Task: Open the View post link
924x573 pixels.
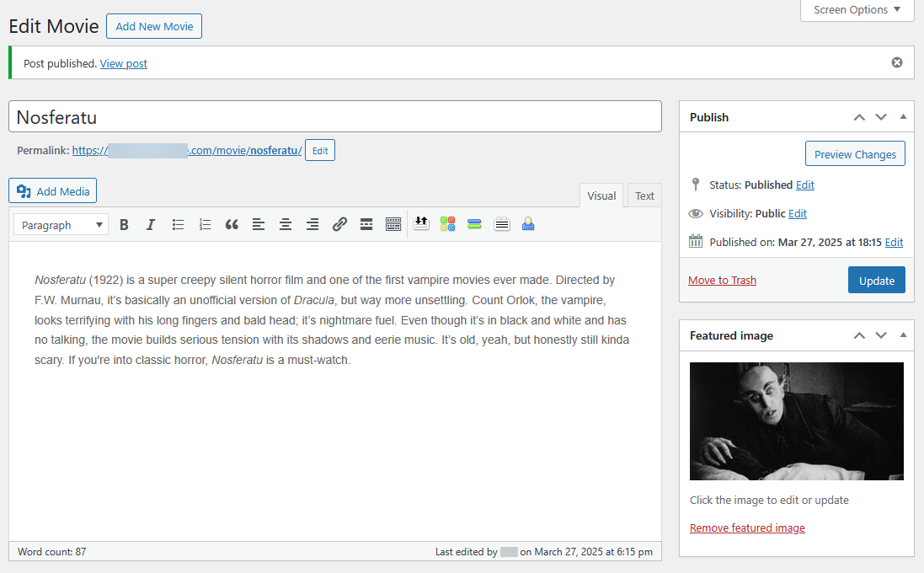Action: 123,63
